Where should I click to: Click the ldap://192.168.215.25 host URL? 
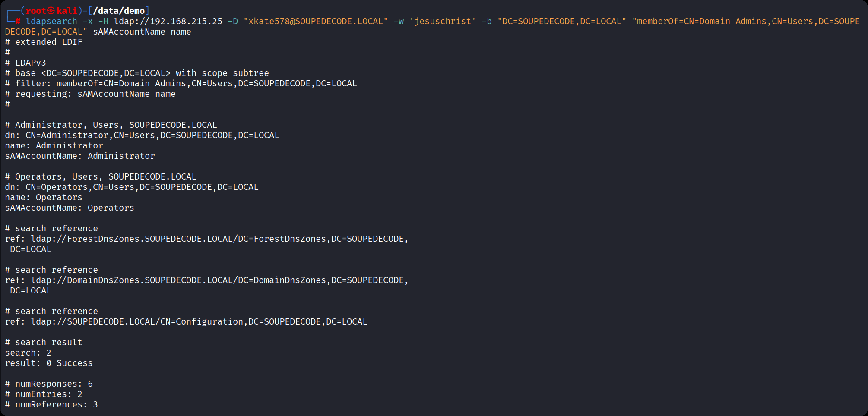[x=168, y=21]
